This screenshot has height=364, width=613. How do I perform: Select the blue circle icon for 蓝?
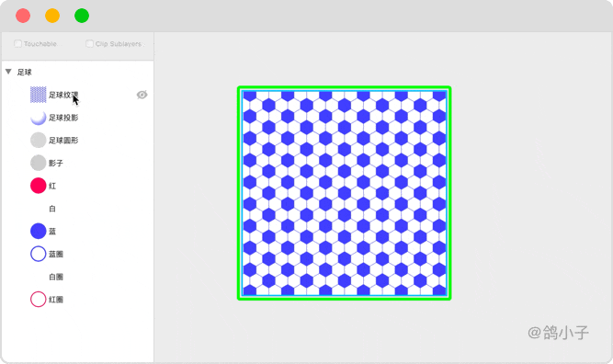tap(39, 231)
